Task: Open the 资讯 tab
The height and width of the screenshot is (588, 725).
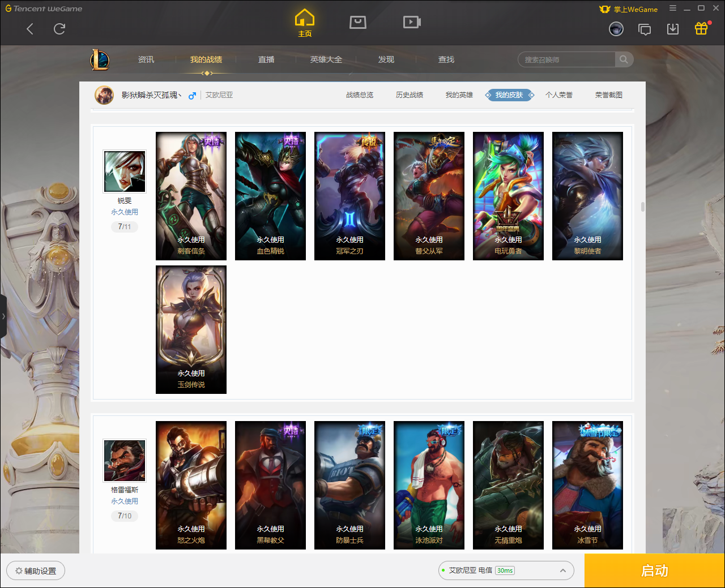Action: click(146, 59)
